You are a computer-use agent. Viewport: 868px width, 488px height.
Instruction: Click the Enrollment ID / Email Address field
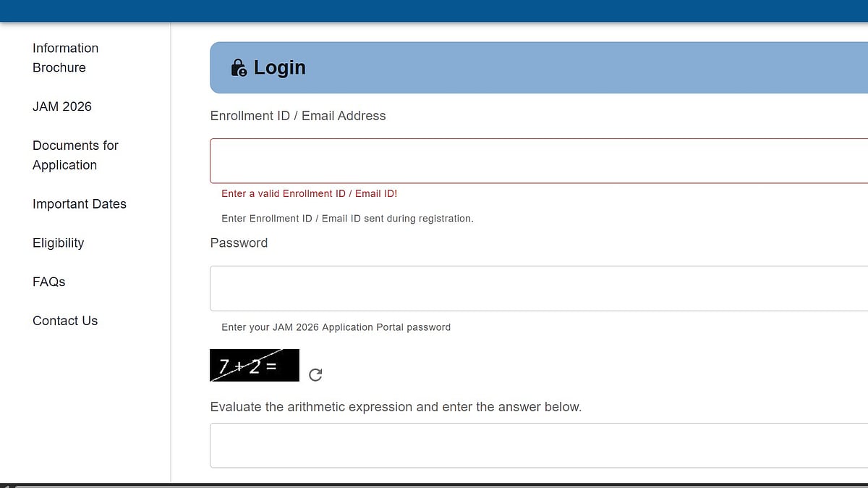pyautogui.click(x=506, y=160)
